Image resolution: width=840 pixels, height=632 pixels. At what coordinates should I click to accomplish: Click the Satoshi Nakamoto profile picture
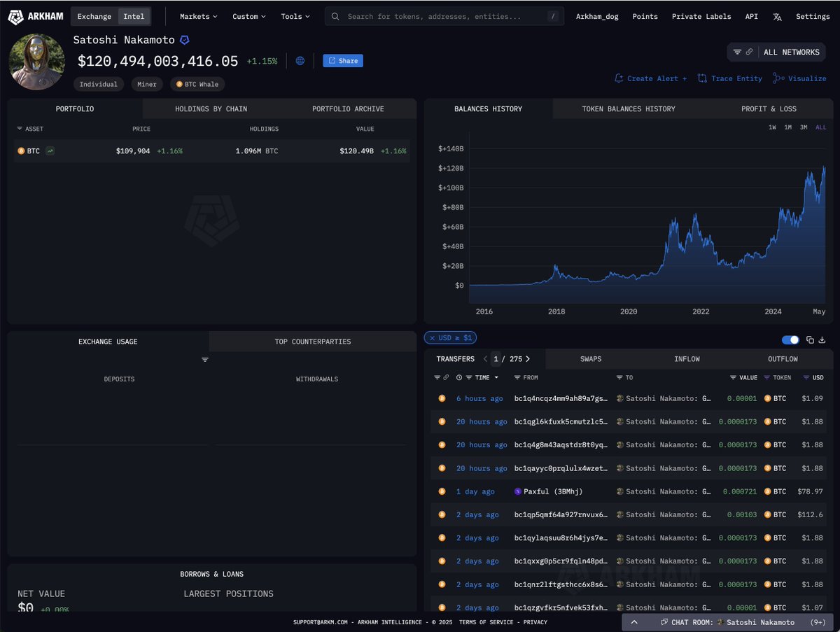tap(37, 62)
